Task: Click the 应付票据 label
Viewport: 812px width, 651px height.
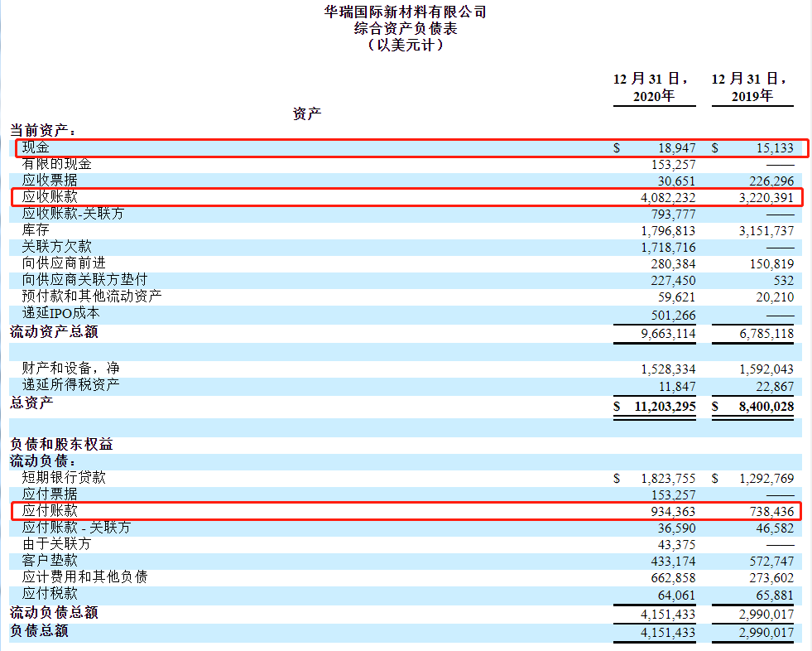Action: (50, 494)
